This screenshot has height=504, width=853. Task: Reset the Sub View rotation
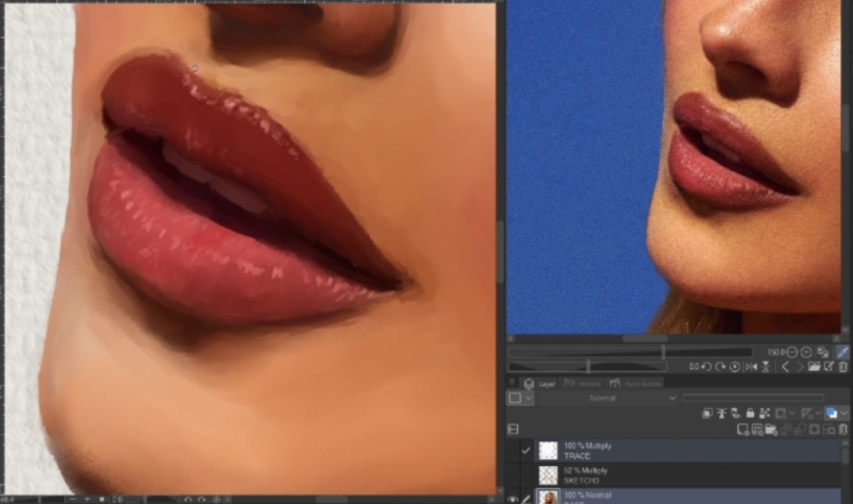tap(735, 367)
